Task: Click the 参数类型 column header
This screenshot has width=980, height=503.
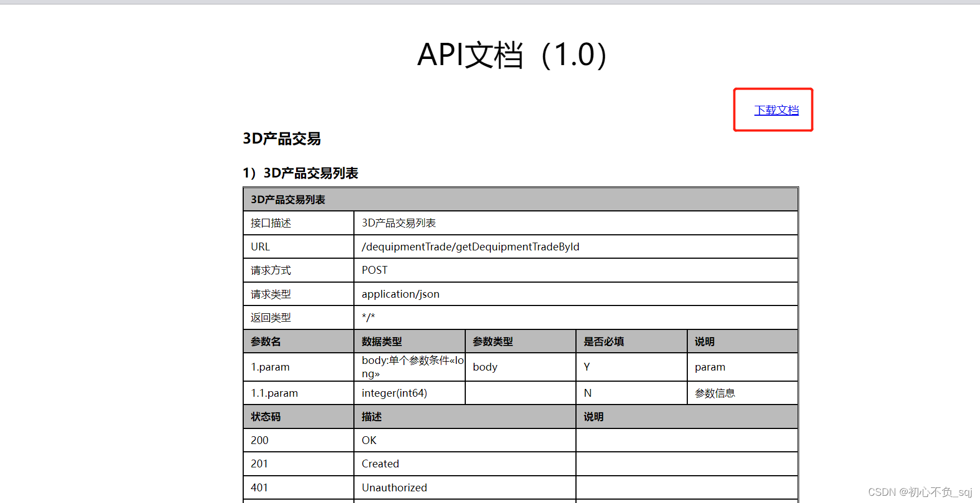Action: [x=520, y=341]
